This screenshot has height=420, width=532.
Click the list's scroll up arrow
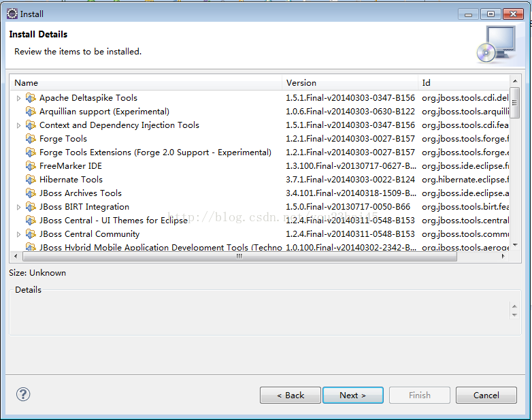515,81
